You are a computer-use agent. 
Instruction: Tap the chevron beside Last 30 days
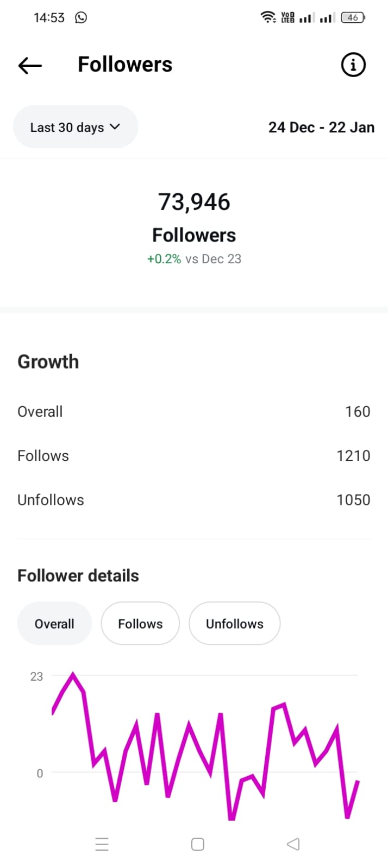(115, 126)
